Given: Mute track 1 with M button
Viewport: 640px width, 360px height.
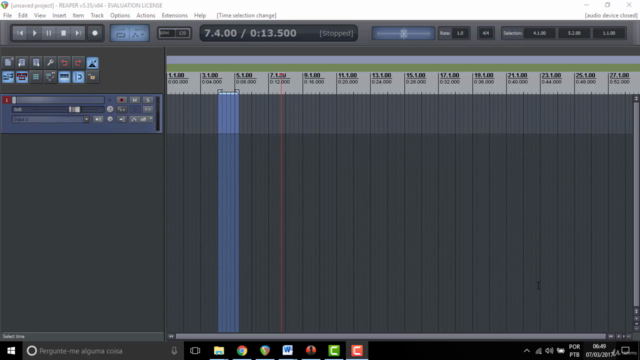Looking at the screenshot, I should click(135, 100).
